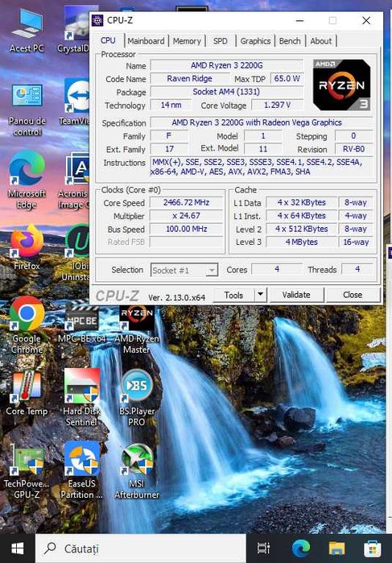The width and height of the screenshot is (392, 563).
Task: Click the Ext. Family 17 value
Action: point(169,149)
